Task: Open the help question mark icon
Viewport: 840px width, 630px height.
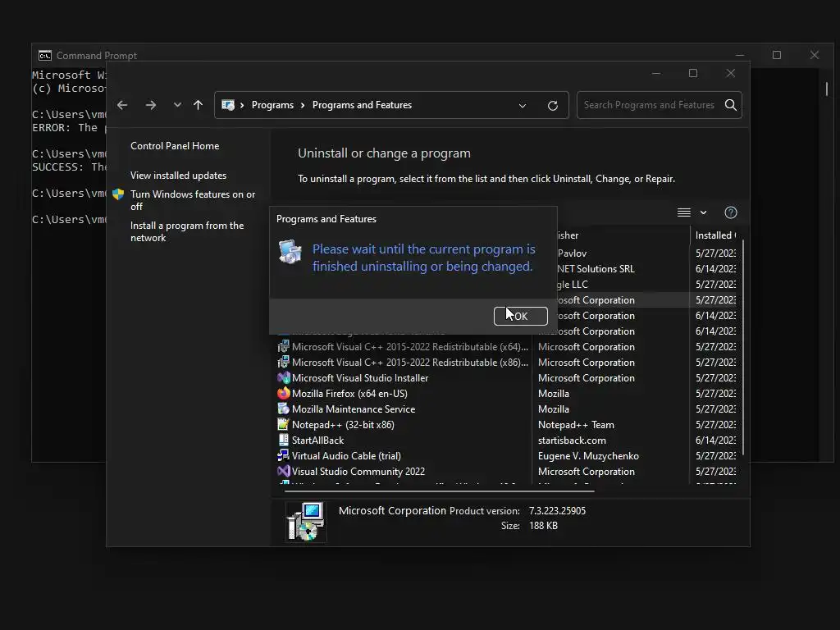Action: [x=731, y=212]
